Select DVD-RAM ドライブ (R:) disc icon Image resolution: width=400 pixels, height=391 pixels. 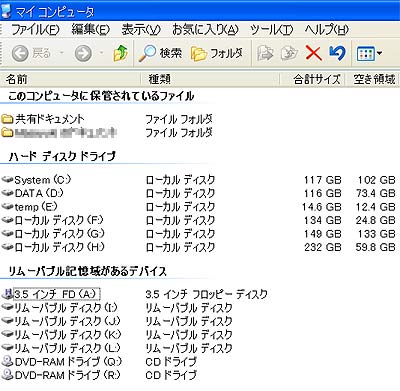(7, 375)
